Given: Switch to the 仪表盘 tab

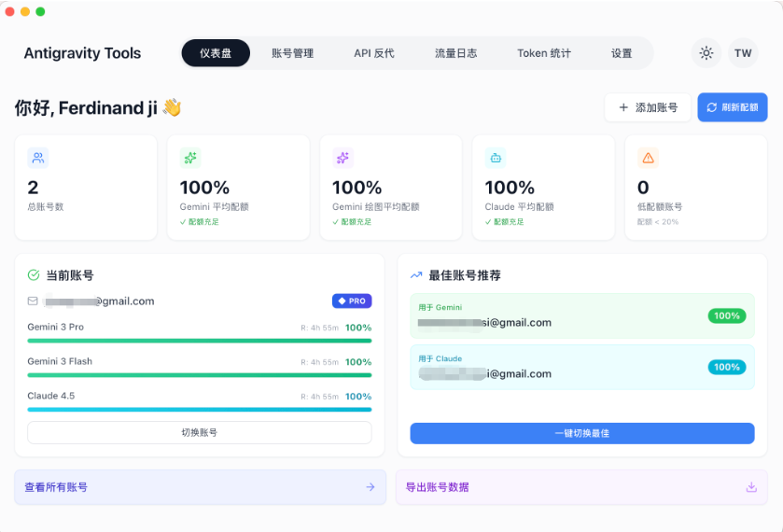Looking at the screenshot, I should tap(216, 53).
